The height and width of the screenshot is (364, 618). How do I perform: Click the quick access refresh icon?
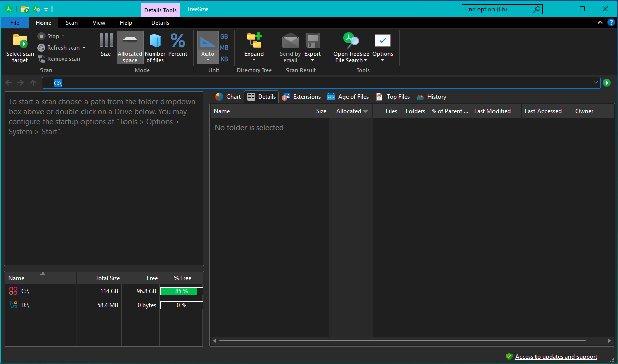coord(37,9)
